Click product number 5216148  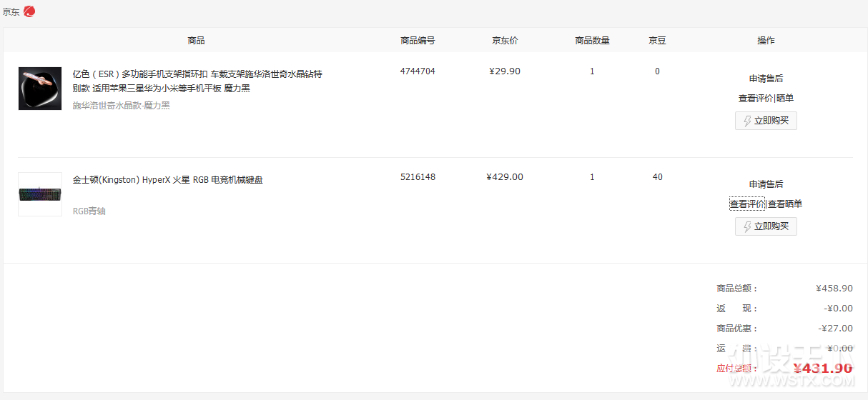pos(418,177)
